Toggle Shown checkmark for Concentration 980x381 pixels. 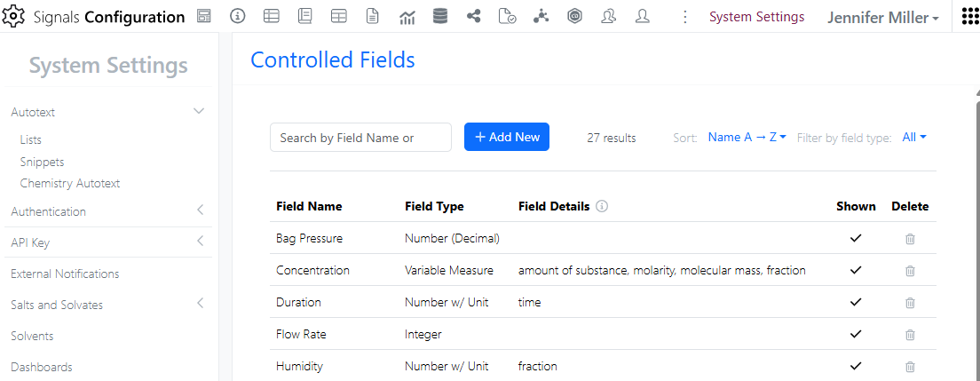(857, 270)
